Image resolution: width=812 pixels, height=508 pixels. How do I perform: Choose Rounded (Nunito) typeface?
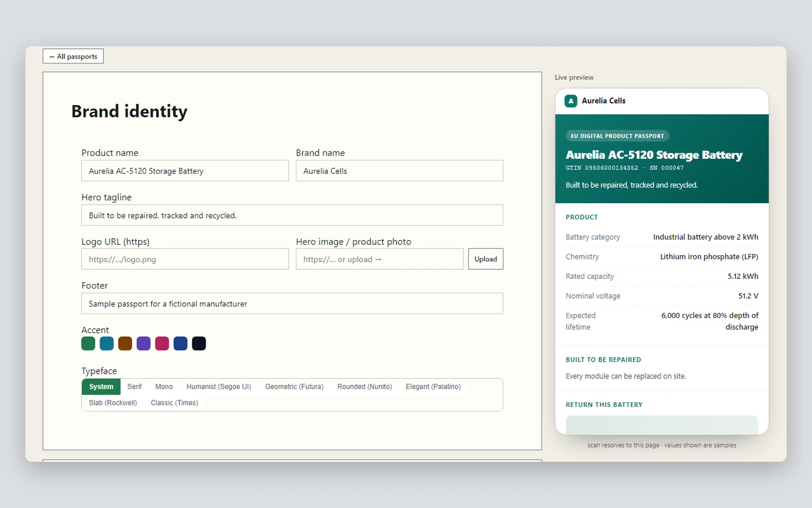tap(365, 387)
